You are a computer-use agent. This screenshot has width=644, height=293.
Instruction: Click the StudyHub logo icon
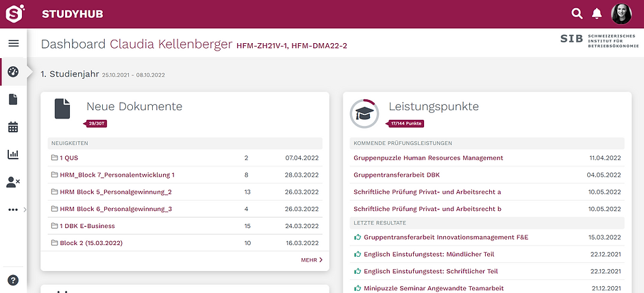14,14
